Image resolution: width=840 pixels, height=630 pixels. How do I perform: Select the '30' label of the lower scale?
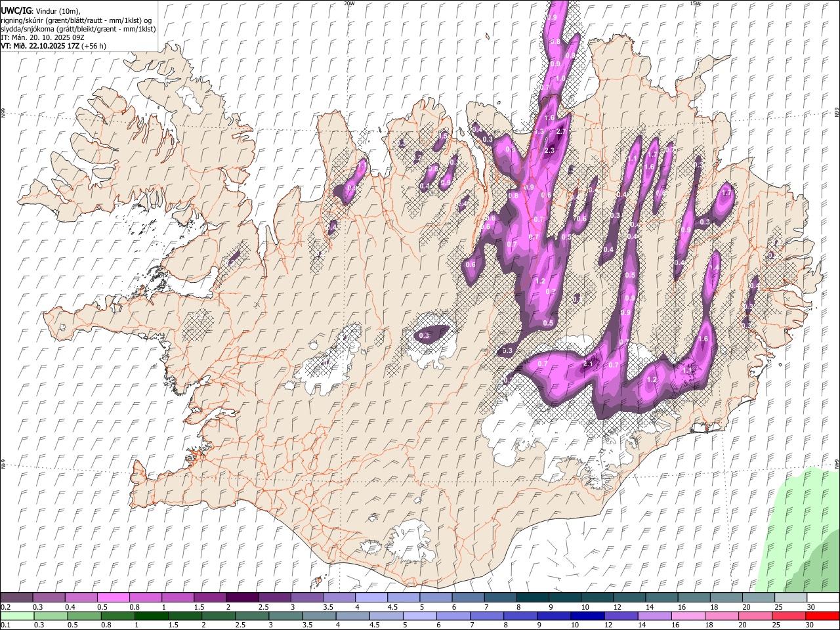(x=810, y=625)
